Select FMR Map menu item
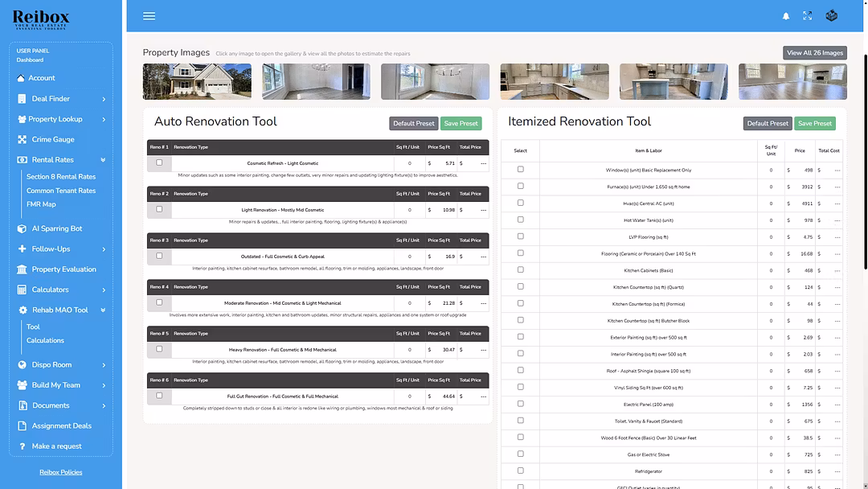The height and width of the screenshot is (489, 868). coord(41,204)
